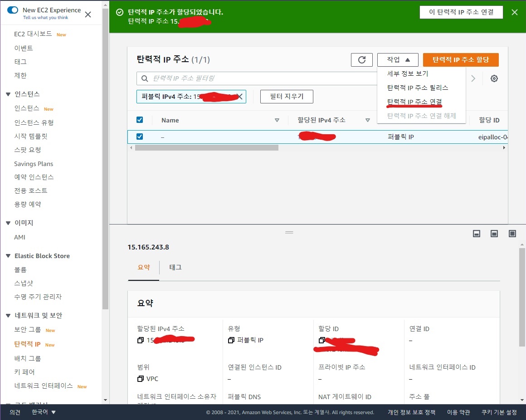Open Savings Plans in sidebar

click(34, 164)
